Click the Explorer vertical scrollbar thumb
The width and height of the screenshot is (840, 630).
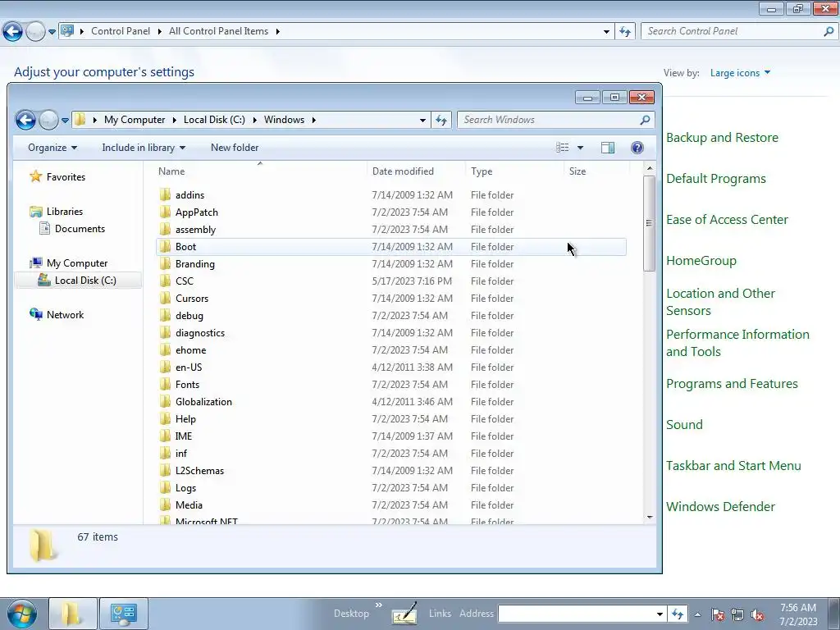(650, 223)
